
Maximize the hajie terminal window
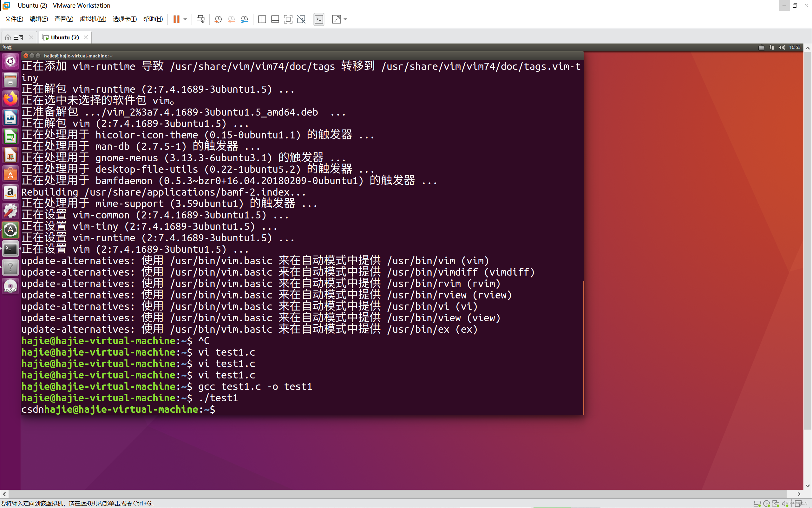click(38, 56)
